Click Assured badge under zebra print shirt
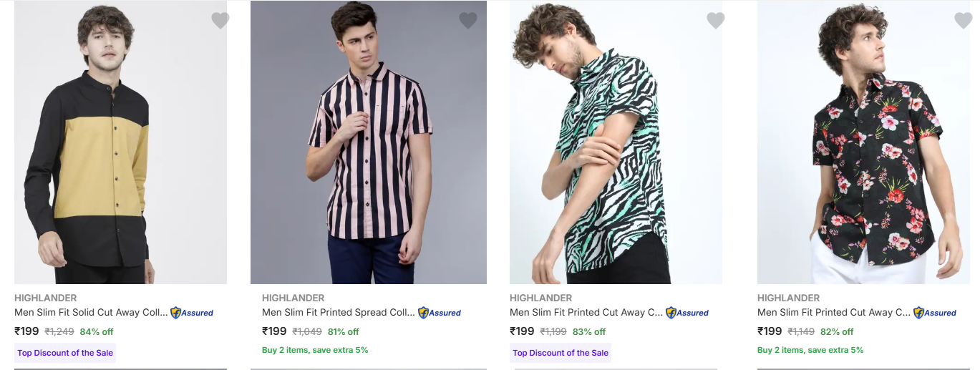 [x=687, y=313]
